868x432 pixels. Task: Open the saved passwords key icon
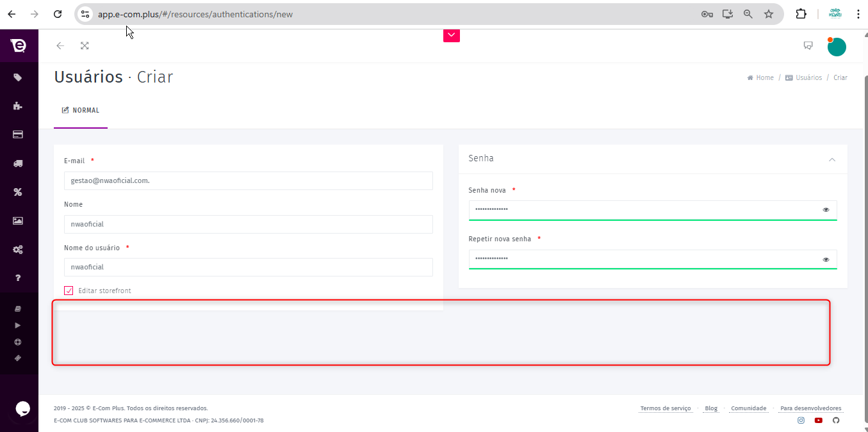707,14
